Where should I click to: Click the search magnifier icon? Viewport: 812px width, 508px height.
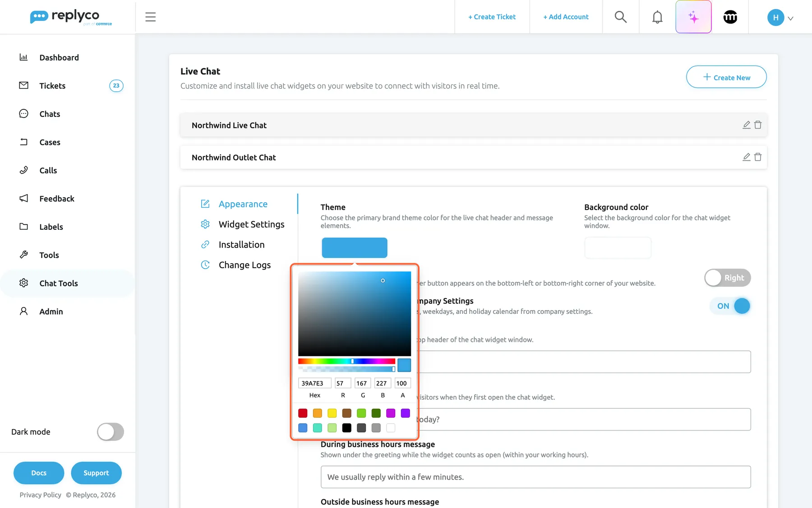[621, 17]
